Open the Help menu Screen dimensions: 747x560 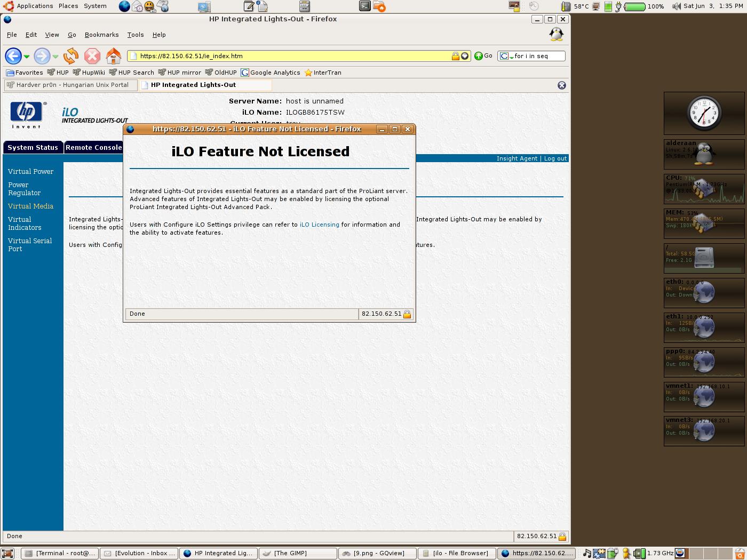[159, 35]
